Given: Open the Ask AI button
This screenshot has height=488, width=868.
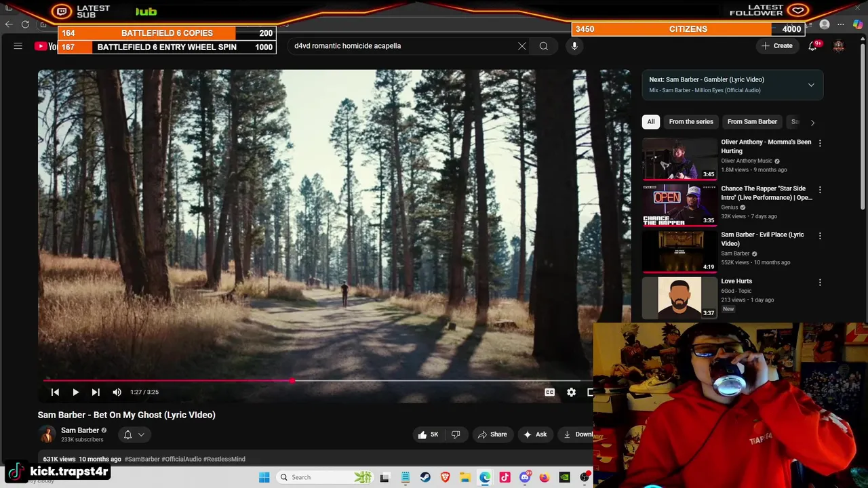Looking at the screenshot, I should click(x=535, y=434).
